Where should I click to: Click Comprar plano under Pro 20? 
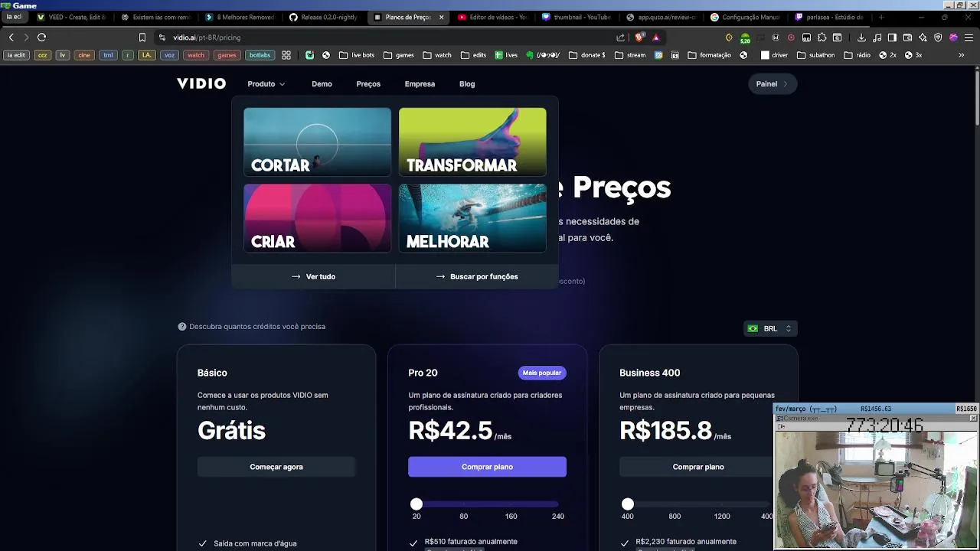(x=487, y=467)
